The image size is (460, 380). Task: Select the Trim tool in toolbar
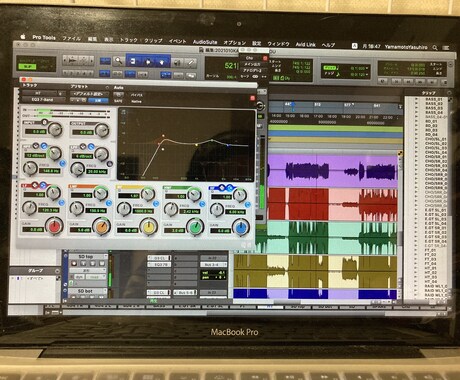133,61
